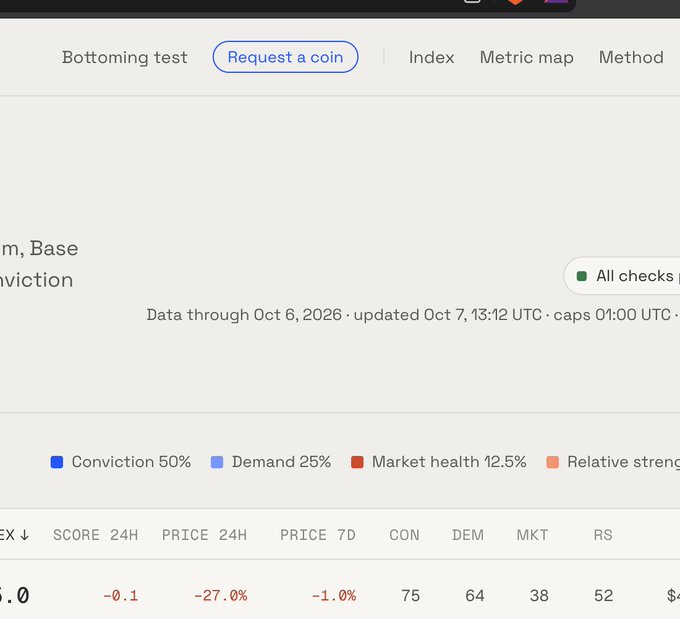Image resolution: width=680 pixels, height=619 pixels.
Task: Click the orange Brave shield icon
Action: (515, 2)
